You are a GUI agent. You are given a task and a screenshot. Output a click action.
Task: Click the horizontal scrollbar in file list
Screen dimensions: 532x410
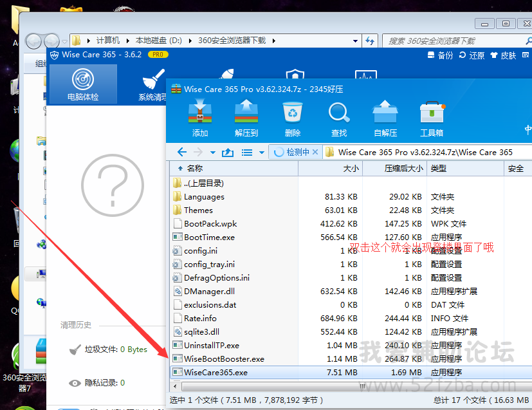357,386
